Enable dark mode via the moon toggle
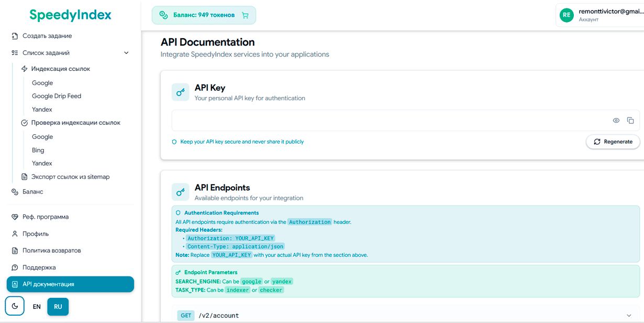Screen dimensions: 644x323 [14, 306]
